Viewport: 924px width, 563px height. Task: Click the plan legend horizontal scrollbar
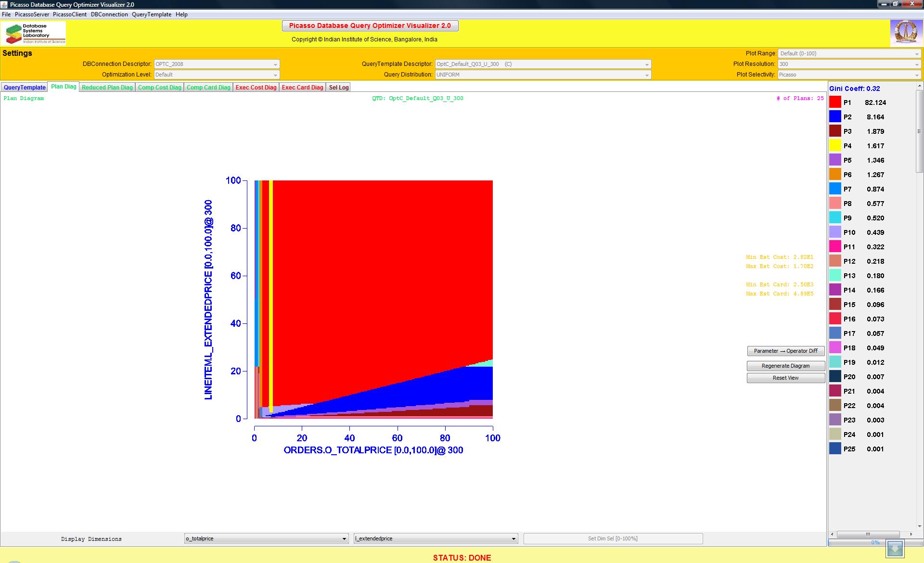click(868, 534)
